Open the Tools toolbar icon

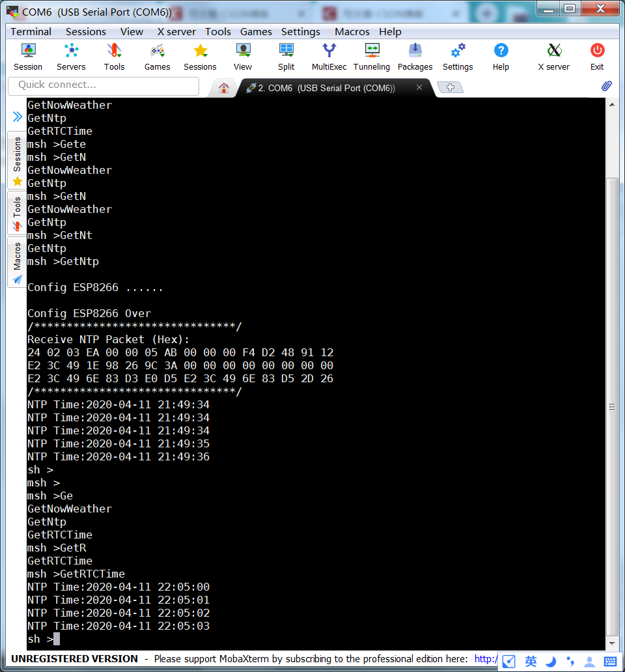click(x=114, y=55)
